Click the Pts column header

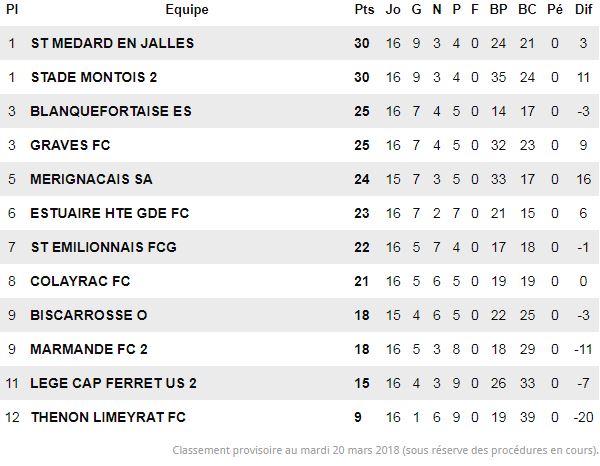(364, 9)
